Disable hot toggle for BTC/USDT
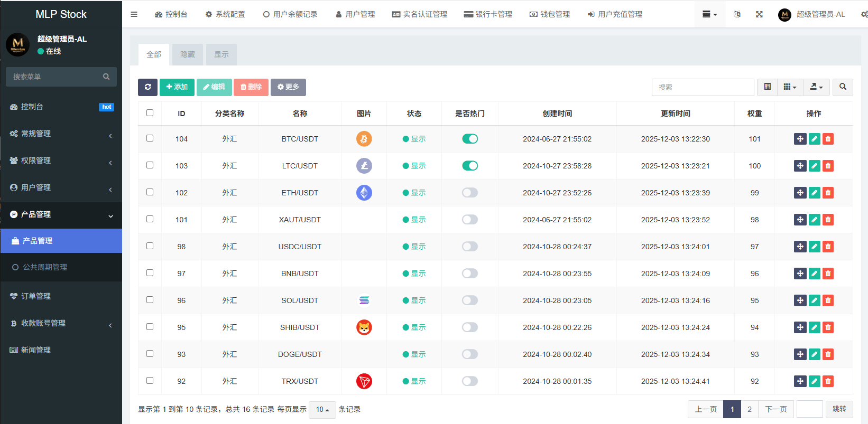The width and height of the screenshot is (868, 424). pyautogui.click(x=469, y=139)
